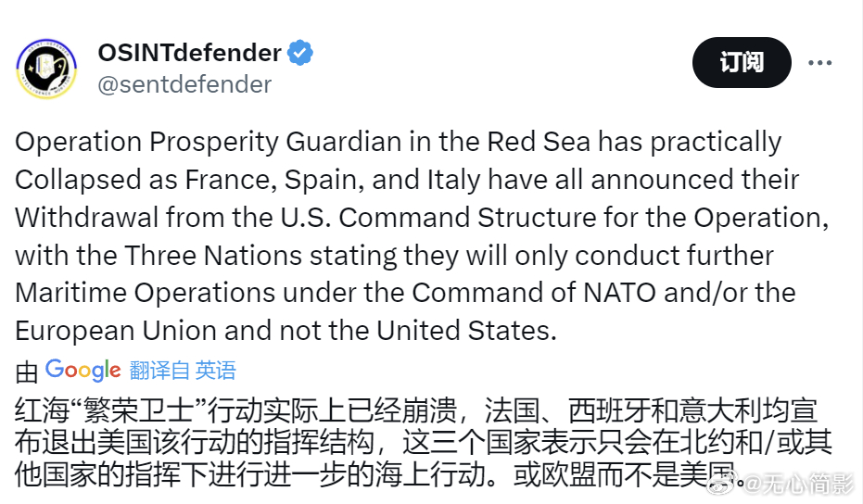Visit the @sentdefender handle link
The height and width of the screenshot is (504, 863).
[184, 84]
